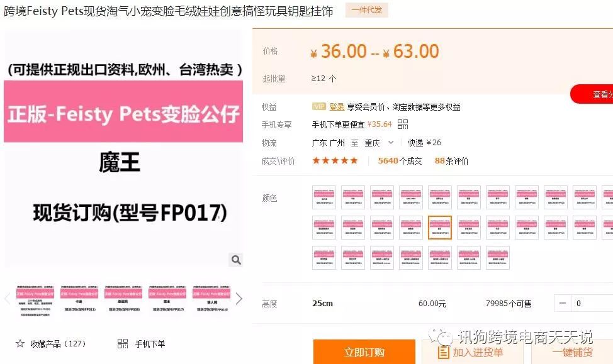
Task: Click the 一键铺货 button
Action: pyautogui.click(x=572, y=352)
